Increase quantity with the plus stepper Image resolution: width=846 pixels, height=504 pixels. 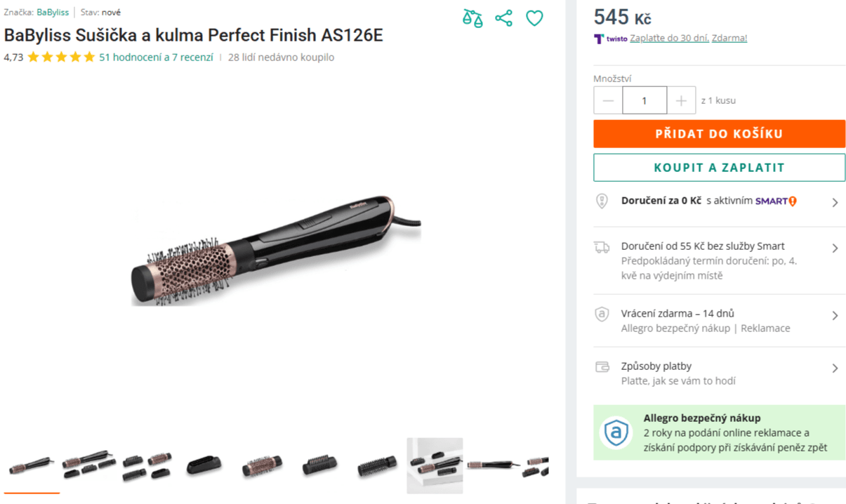tap(680, 100)
